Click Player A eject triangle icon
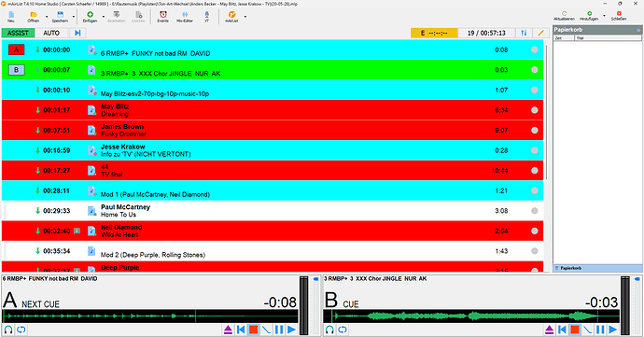 click(x=228, y=330)
